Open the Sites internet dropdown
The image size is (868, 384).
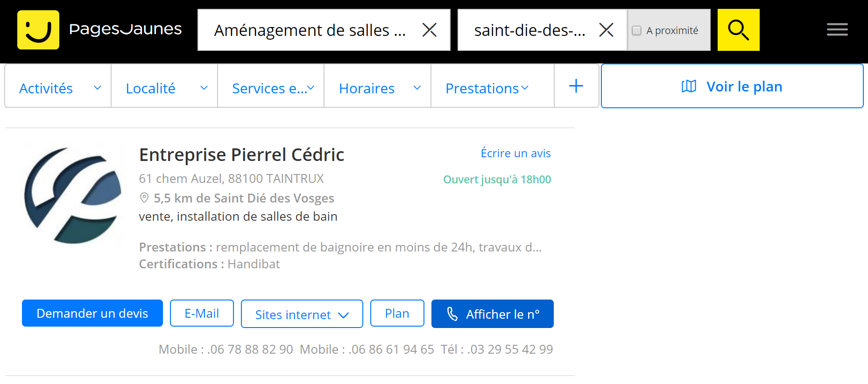click(302, 314)
